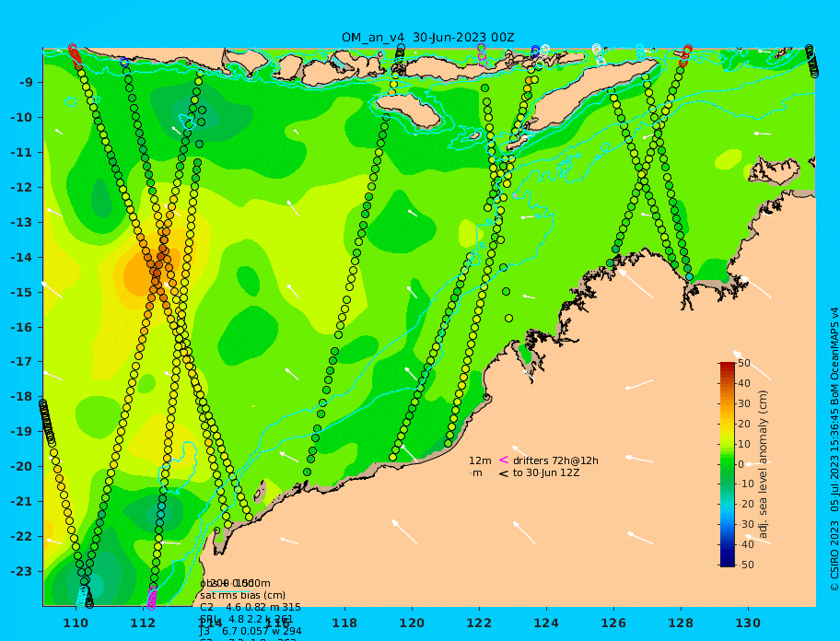Image resolution: width=840 pixels, height=641 pixels.
Task: Click the '12m' legend label
Action: 480,460
